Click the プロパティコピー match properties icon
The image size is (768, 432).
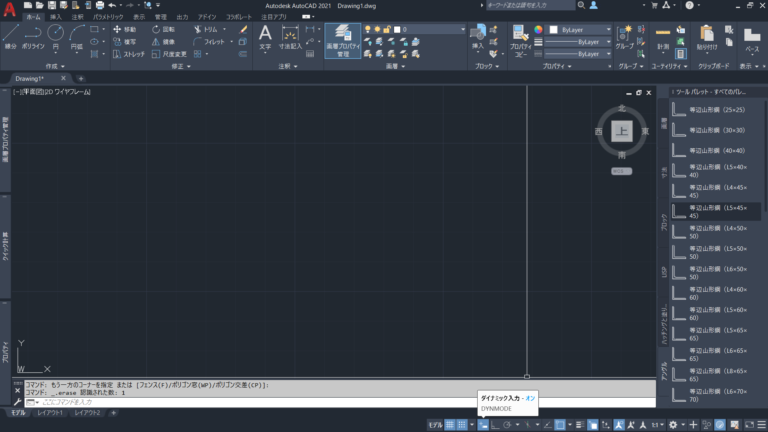pyautogui.click(x=521, y=38)
